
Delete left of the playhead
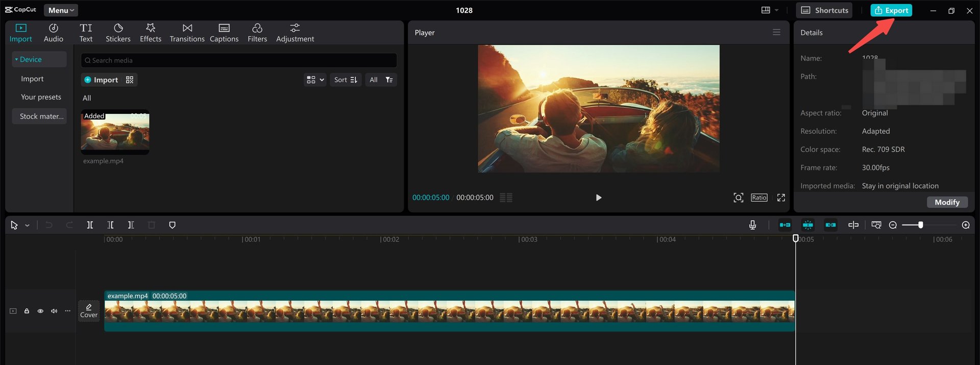[x=110, y=225]
